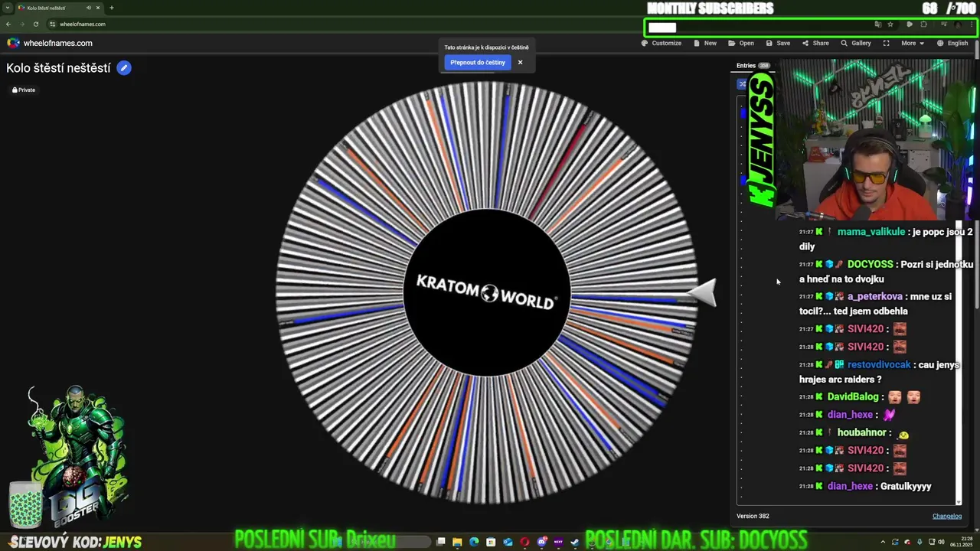Open Microsoft Store from the taskbar
This screenshot has width=980, height=551.
click(491, 543)
